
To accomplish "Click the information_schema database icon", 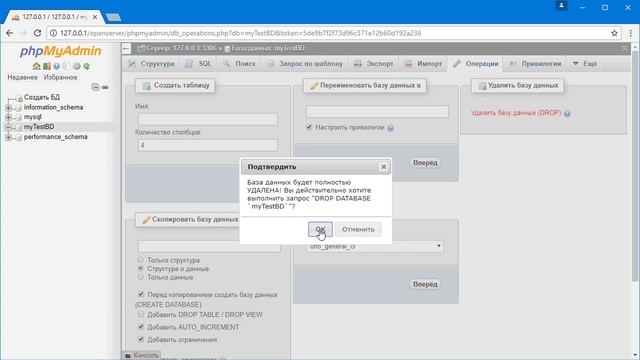I will pyautogui.click(x=18, y=107).
